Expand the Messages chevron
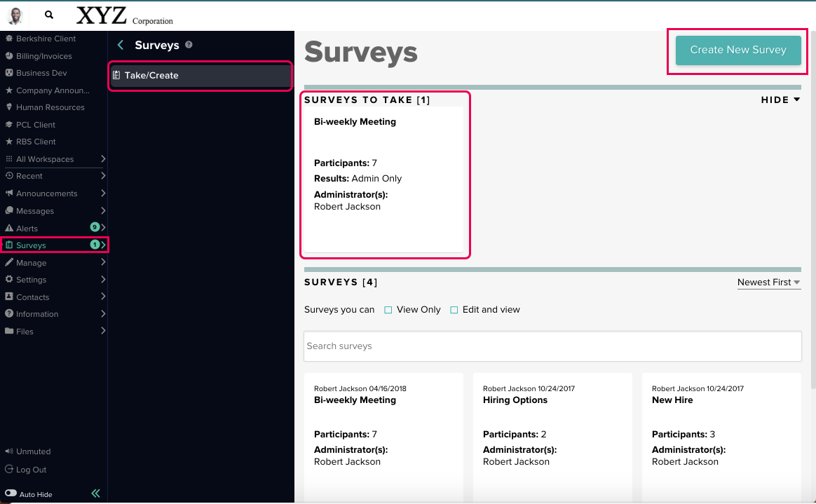The width and height of the screenshot is (816, 504). (x=103, y=211)
